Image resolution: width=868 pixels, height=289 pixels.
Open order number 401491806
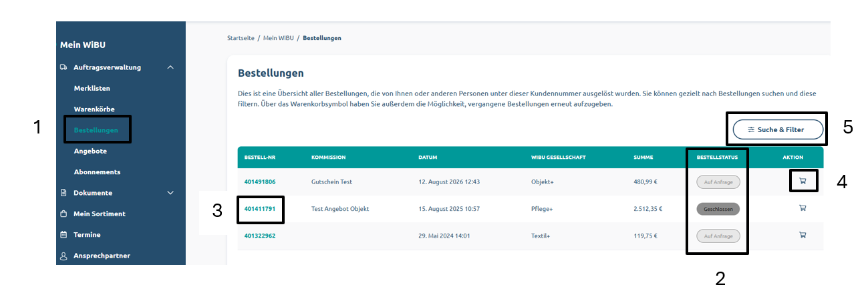[x=260, y=182]
